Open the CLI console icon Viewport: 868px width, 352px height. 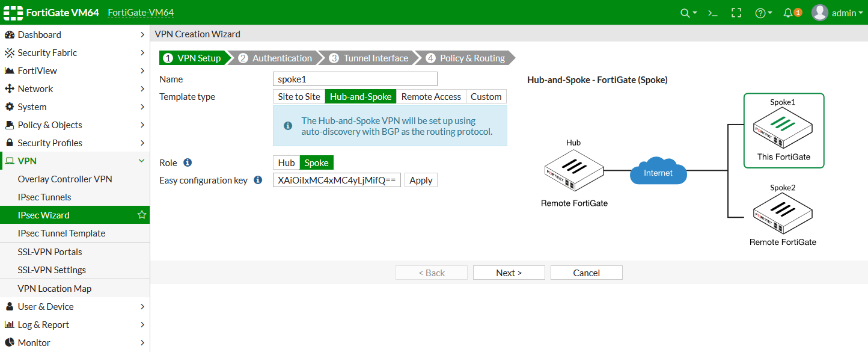(713, 13)
